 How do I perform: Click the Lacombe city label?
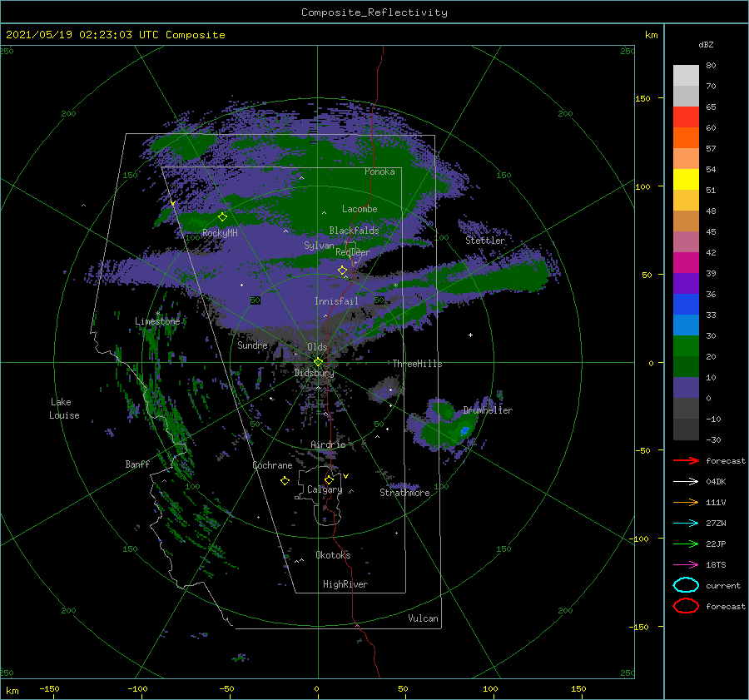pos(360,209)
